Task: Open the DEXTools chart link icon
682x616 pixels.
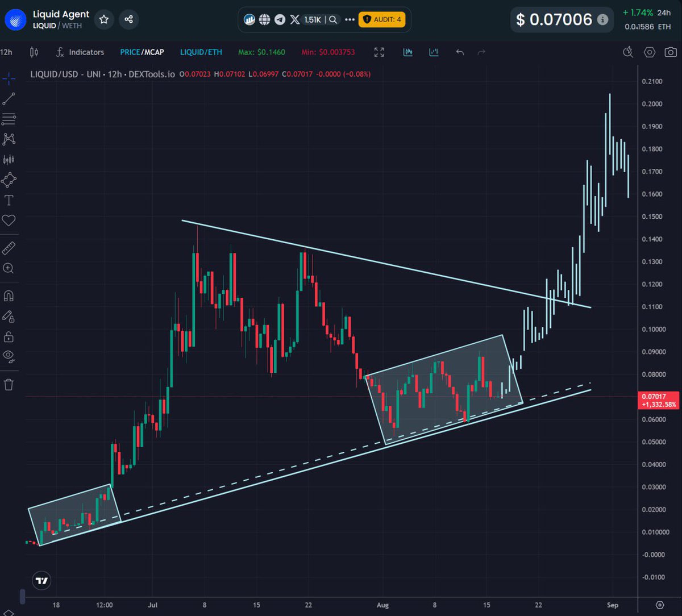Action: click(249, 19)
